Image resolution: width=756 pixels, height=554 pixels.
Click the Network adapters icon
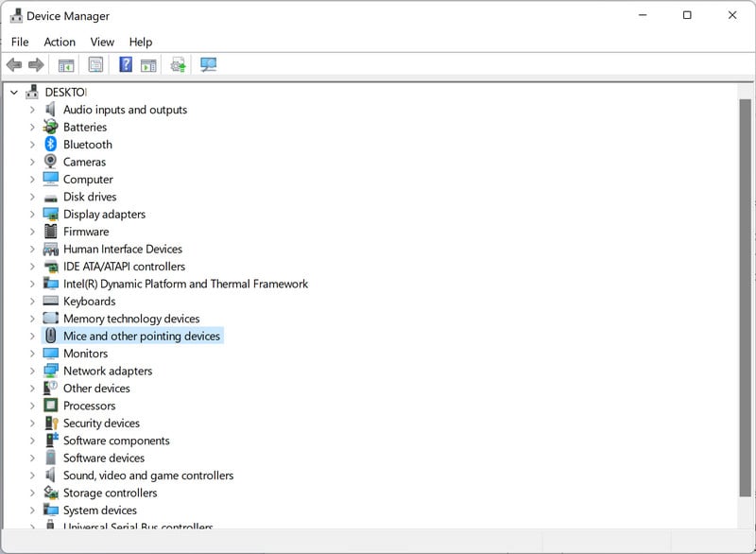51,371
